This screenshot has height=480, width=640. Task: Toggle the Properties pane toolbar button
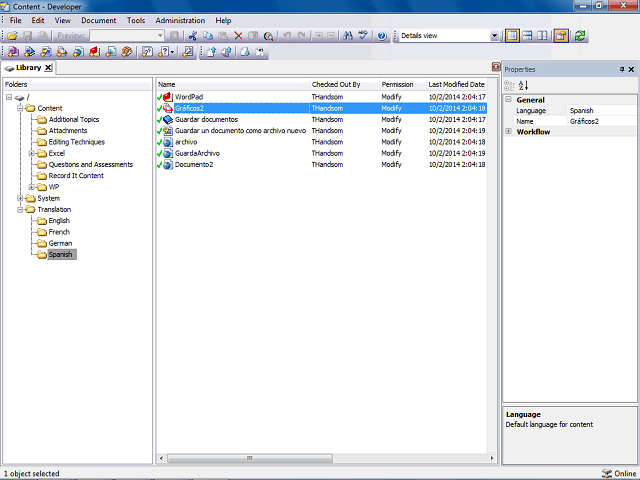coord(561,36)
